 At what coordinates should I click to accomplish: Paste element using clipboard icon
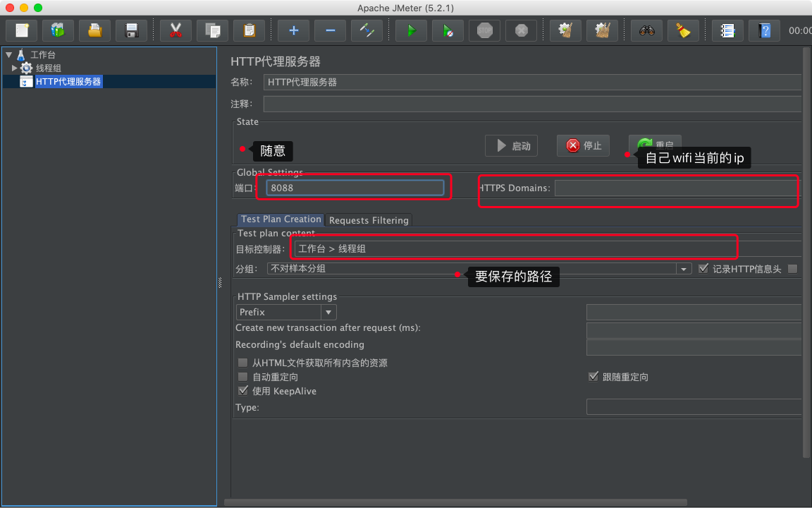pyautogui.click(x=249, y=30)
